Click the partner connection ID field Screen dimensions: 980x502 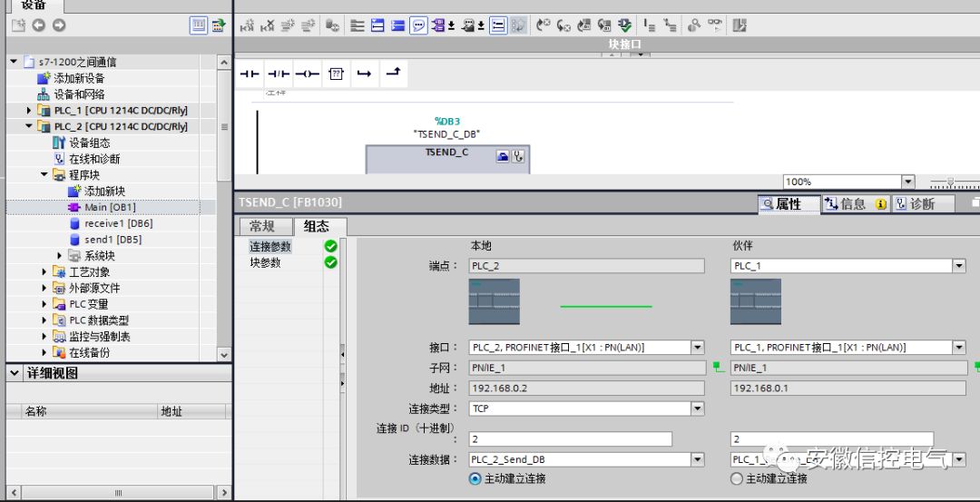[x=831, y=438]
